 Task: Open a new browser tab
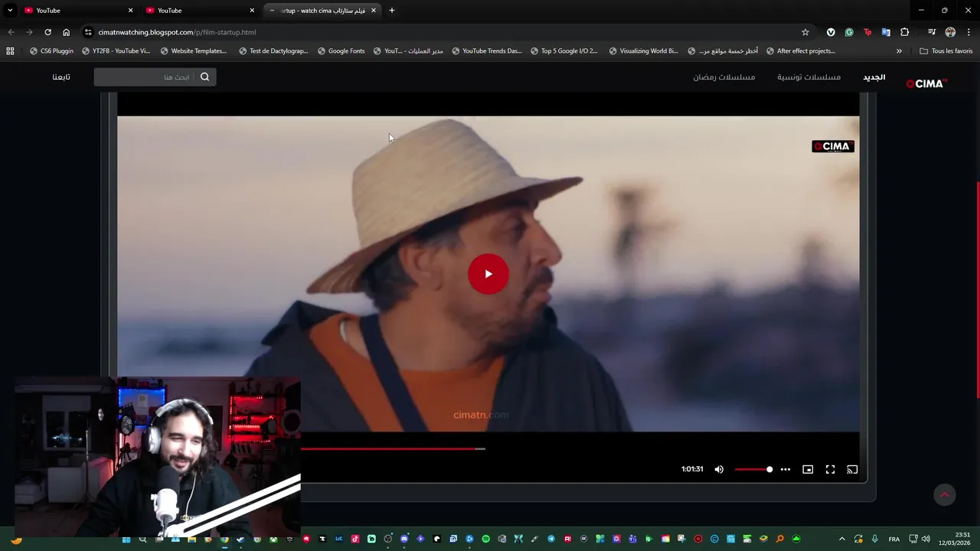click(392, 10)
